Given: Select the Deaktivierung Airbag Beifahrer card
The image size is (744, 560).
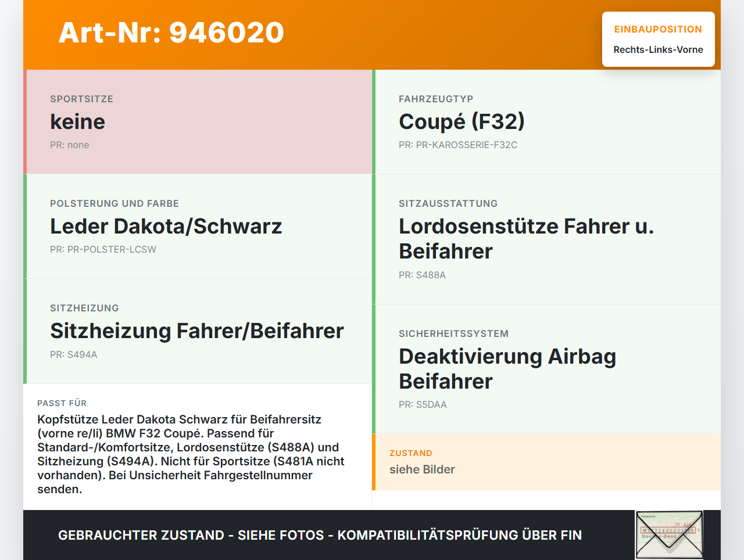Looking at the screenshot, I should (x=546, y=369).
